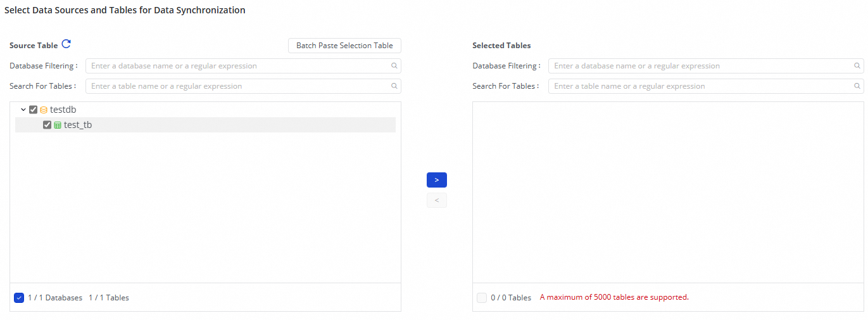Toggle select-all checkbox for source databases
This screenshot has height=320, width=868.
pyautogui.click(x=19, y=297)
